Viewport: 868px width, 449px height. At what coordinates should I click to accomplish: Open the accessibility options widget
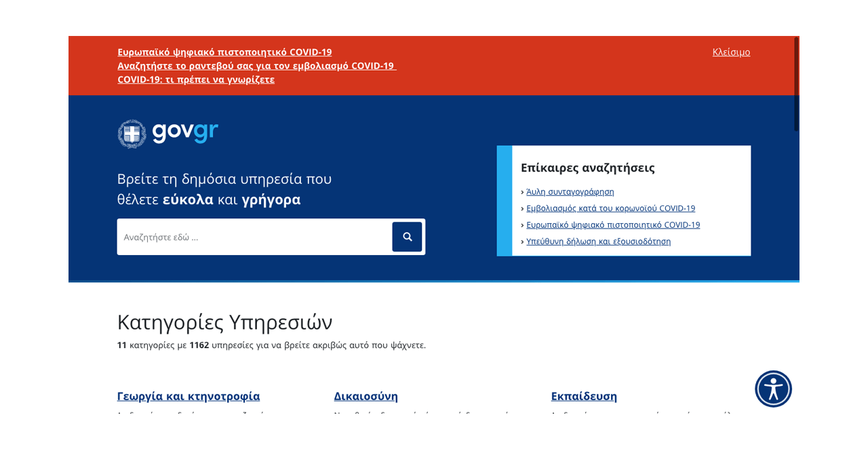pyautogui.click(x=773, y=389)
